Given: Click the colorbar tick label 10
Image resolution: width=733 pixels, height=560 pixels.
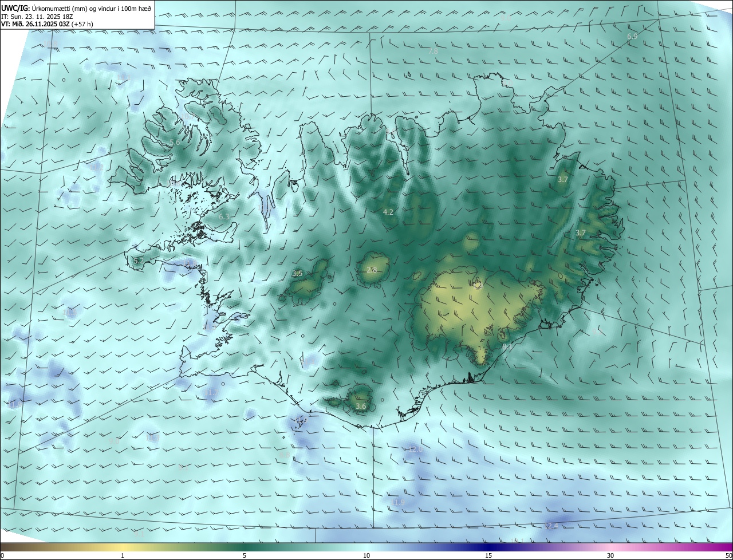Looking at the screenshot, I should [366, 555].
